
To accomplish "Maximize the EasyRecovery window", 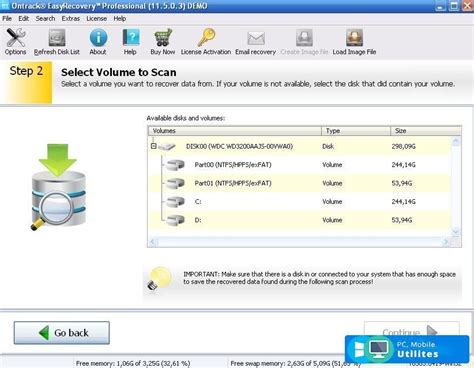I will 454,6.
